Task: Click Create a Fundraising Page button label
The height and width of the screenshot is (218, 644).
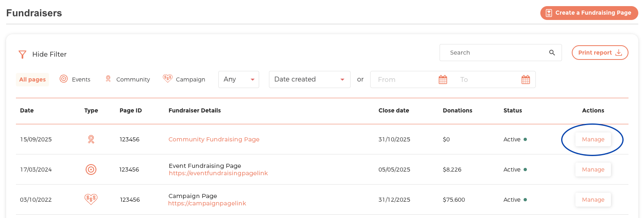Action: (x=593, y=13)
